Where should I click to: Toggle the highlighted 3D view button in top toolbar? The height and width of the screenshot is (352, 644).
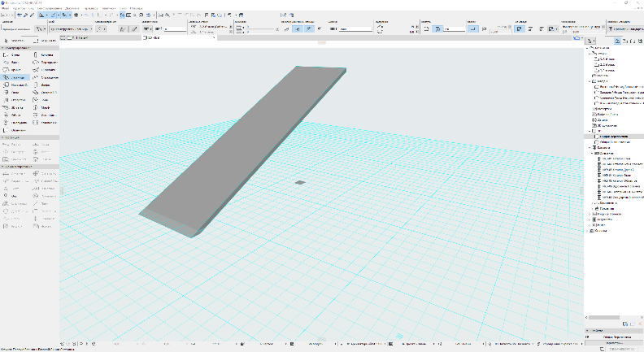(123, 15)
